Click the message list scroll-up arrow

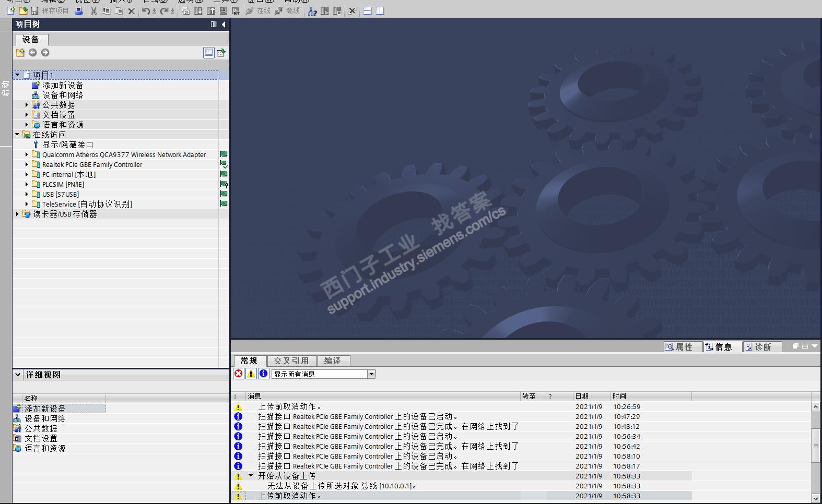coord(816,406)
